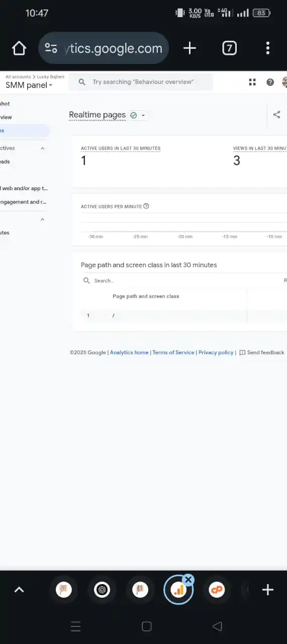Focus the 'Try searching Behaviour overview' search box
This screenshot has height=644, width=287.
[141, 82]
